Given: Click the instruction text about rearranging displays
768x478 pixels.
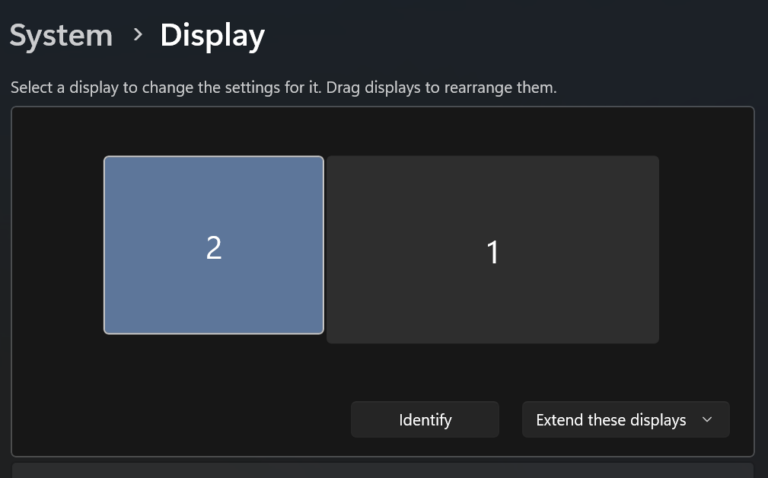Looking at the screenshot, I should pos(283,88).
